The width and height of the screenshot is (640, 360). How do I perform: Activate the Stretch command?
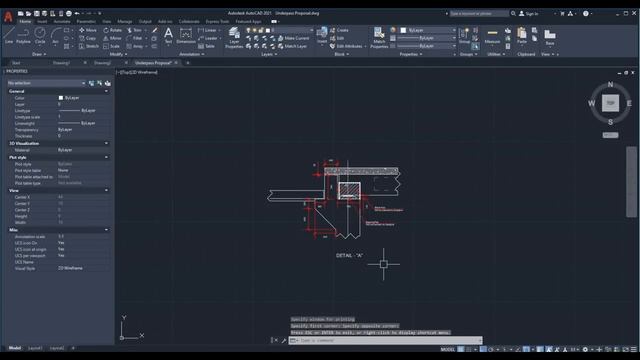pos(89,46)
